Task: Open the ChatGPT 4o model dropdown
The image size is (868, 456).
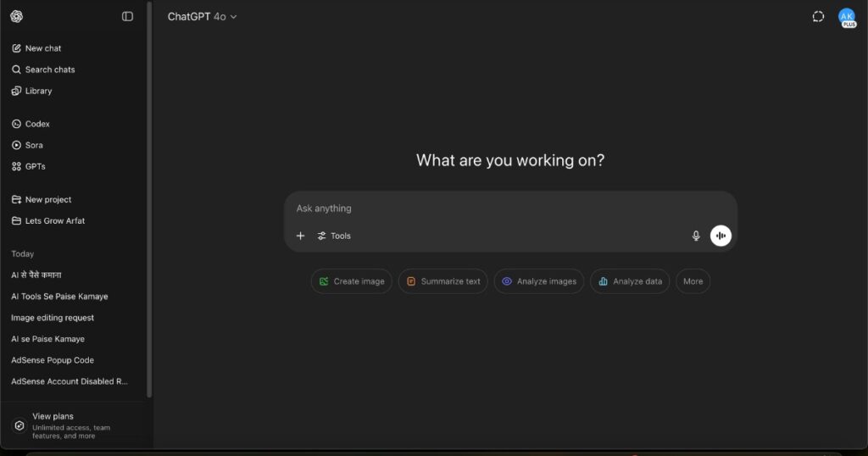Action: (x=202, y=17)
